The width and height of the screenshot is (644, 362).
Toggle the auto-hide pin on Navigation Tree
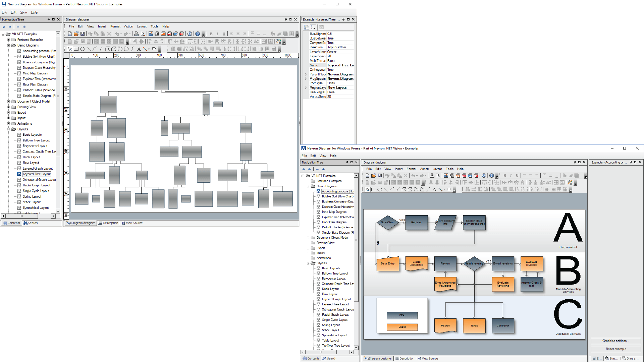tap(49, 19)
